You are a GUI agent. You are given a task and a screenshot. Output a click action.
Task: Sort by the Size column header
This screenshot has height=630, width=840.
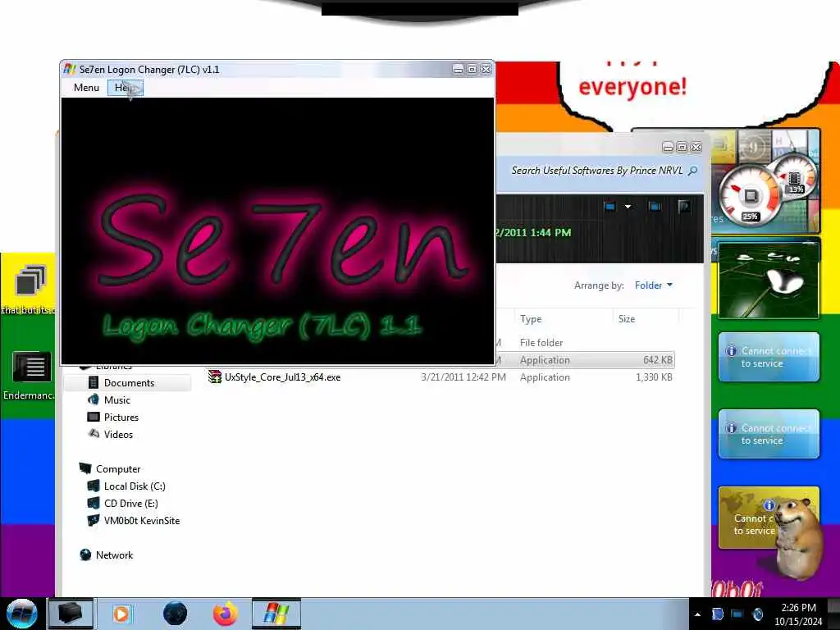click(x=626, y=319)
